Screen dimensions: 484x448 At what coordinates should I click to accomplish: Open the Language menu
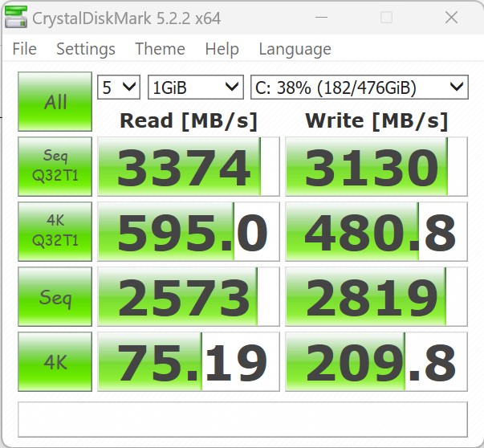coord(295,49)
